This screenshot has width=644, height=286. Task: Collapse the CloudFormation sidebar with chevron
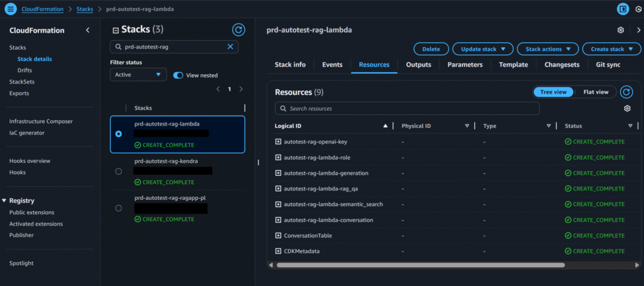(x=87, y=30)
